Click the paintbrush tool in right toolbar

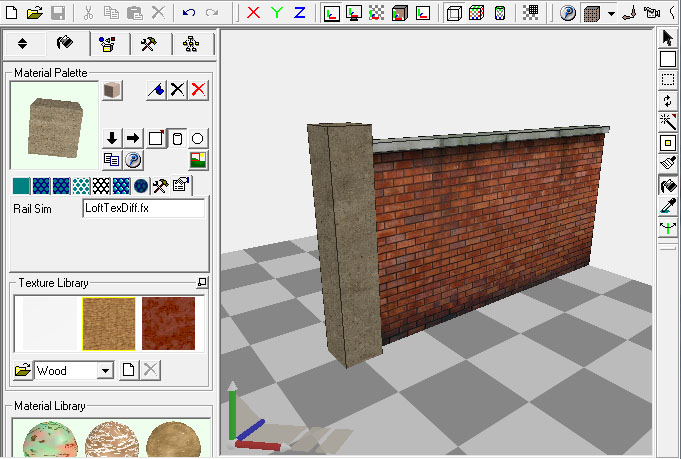pyautogui.click(x=668, y=164)
